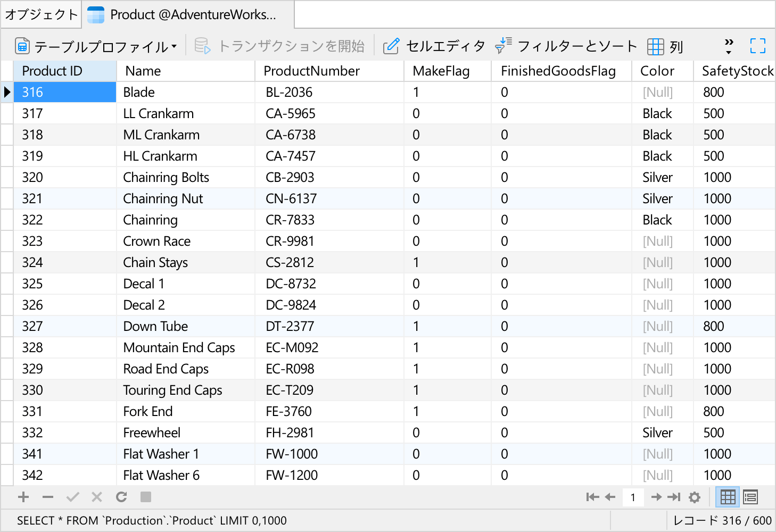Expand the toolbar overflow chevron
Image resolution: width=776 pixels, height=532 pixels.
click(729, 46)
